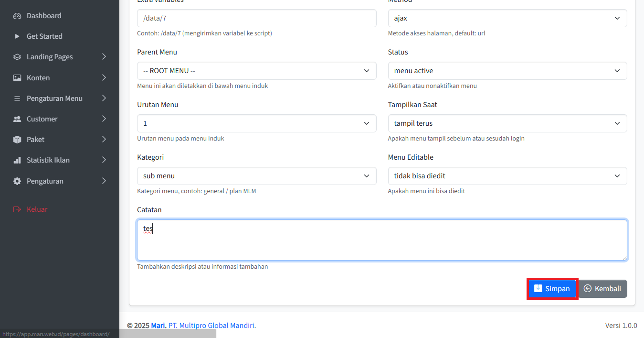Click the Paket box icon
644x338 pixels.
coord(17,140)
